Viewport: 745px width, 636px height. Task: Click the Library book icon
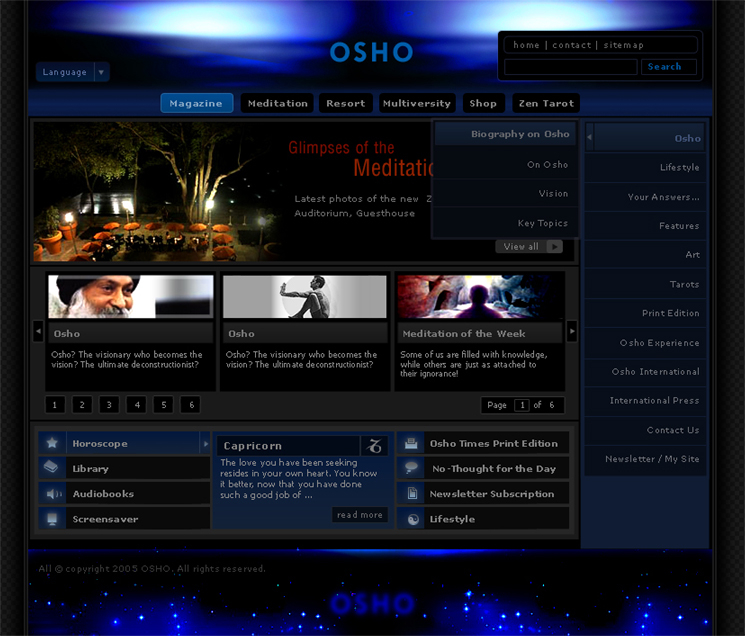pos(52,468)
